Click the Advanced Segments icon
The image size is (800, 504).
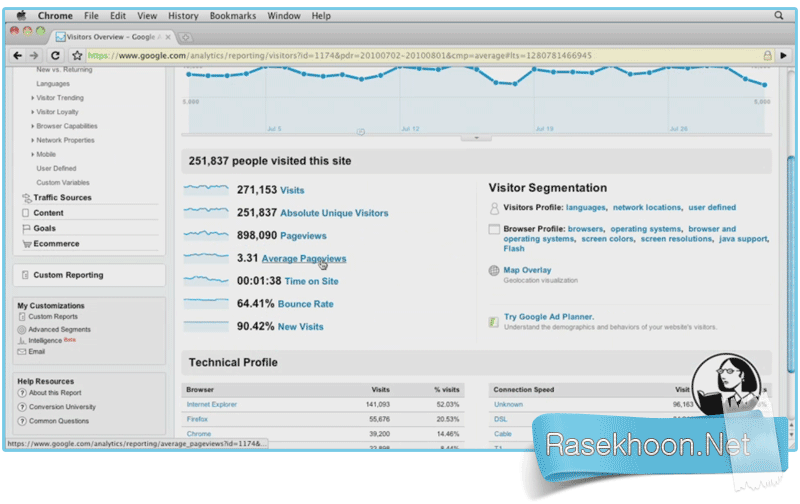click(x=21, y=330)
